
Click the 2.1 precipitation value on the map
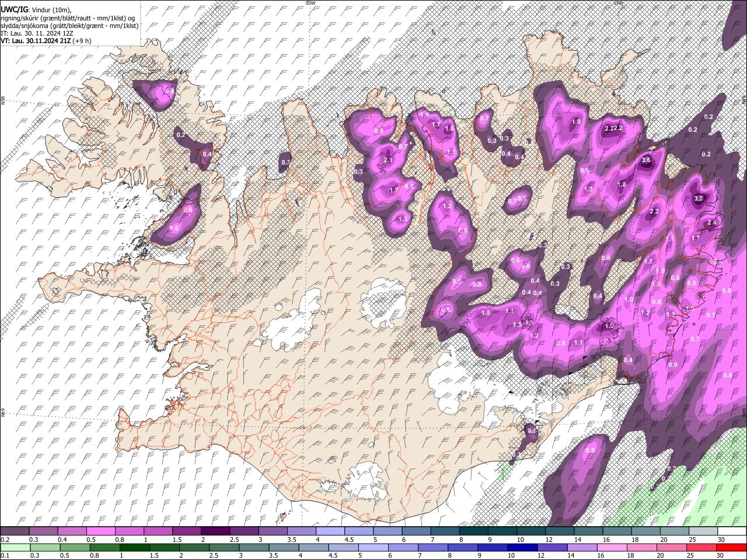pos(389,160)
